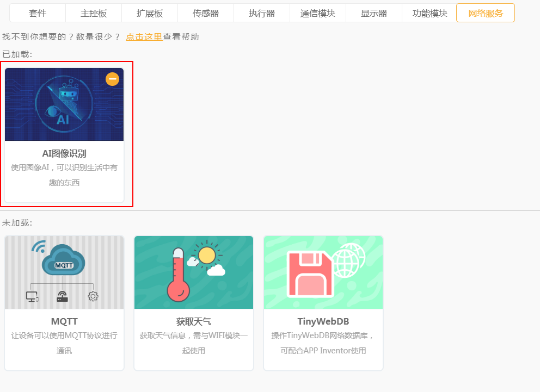Go to the 传感器 tab

pyautogui.click(x=206, y=13)
